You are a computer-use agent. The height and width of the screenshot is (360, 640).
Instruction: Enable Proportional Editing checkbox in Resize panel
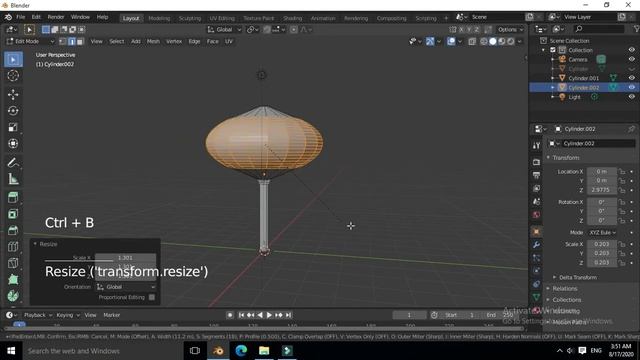[x=152, y=297]
